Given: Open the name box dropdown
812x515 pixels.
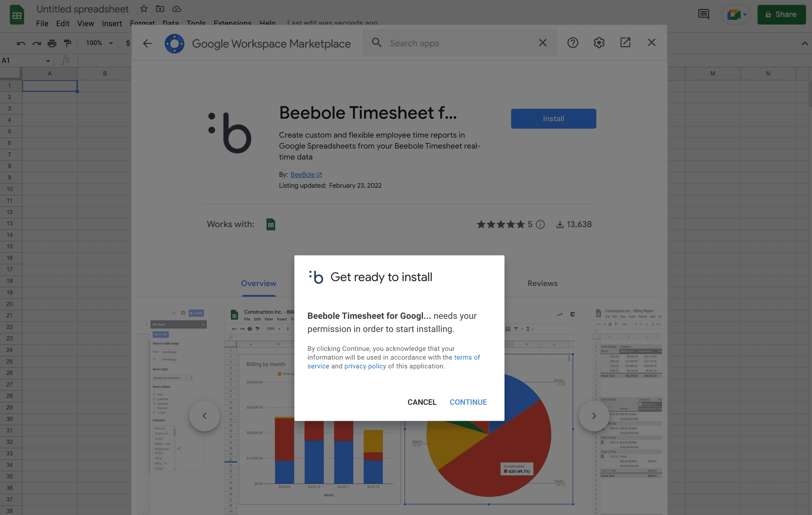Looking at the screenshot, I should tap(47, 60).
